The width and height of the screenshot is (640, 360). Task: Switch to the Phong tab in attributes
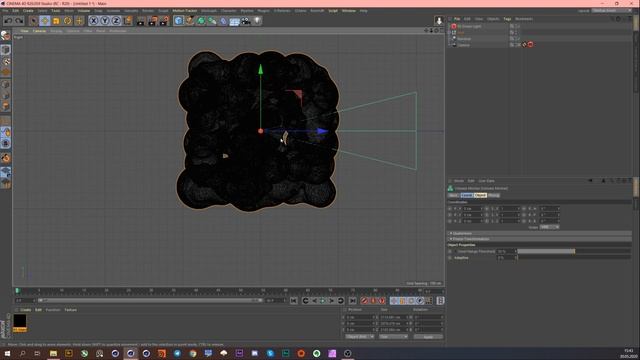coord(493,196)
